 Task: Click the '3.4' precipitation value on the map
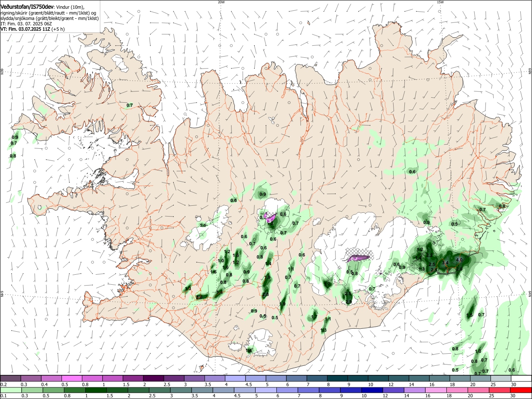point(446,263)
